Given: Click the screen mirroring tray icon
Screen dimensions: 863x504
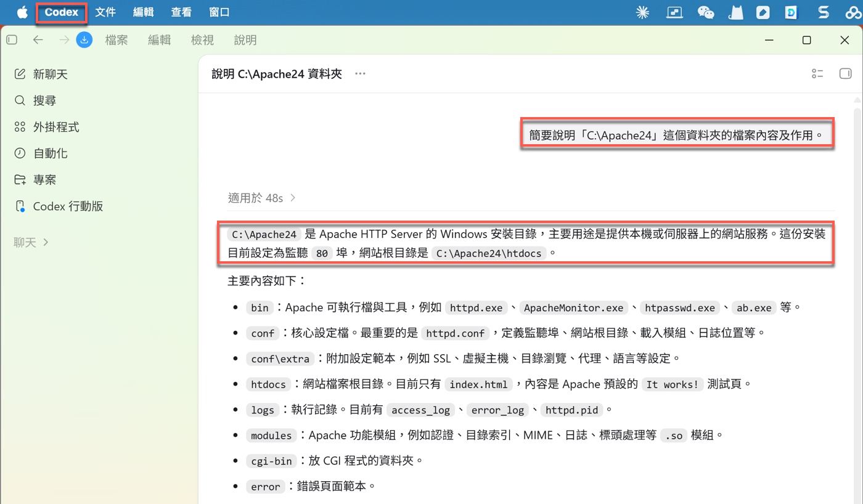Looking at the screenshot, I should pyautogui.click(x=674, y=12).
